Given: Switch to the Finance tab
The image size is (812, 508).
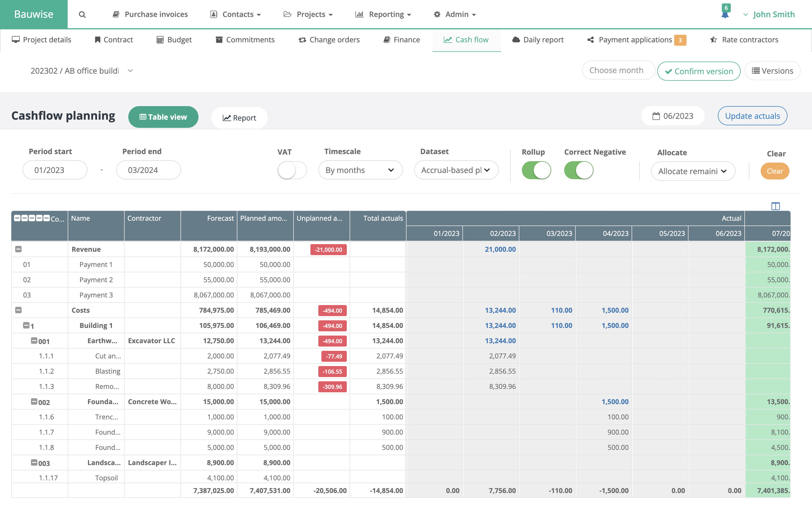Looking at the screenshot, I should click(402, 40).
